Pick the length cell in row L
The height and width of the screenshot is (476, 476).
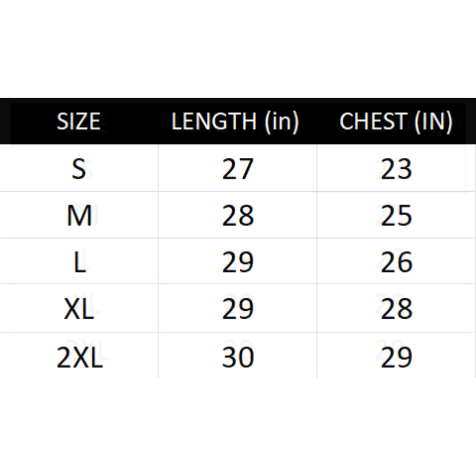click(x=238, y=262)
